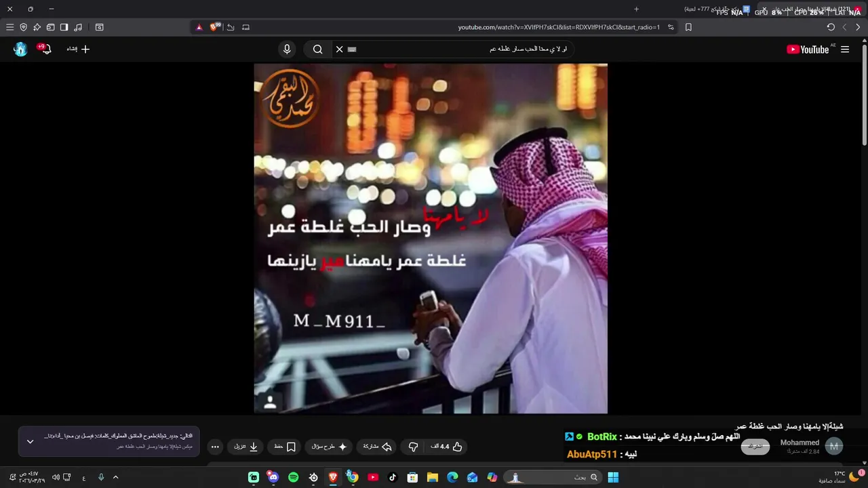Save the video to a playlist
The width and height of the screenshot is (868, 488).
pyautogui.click(x=285, y=447)
